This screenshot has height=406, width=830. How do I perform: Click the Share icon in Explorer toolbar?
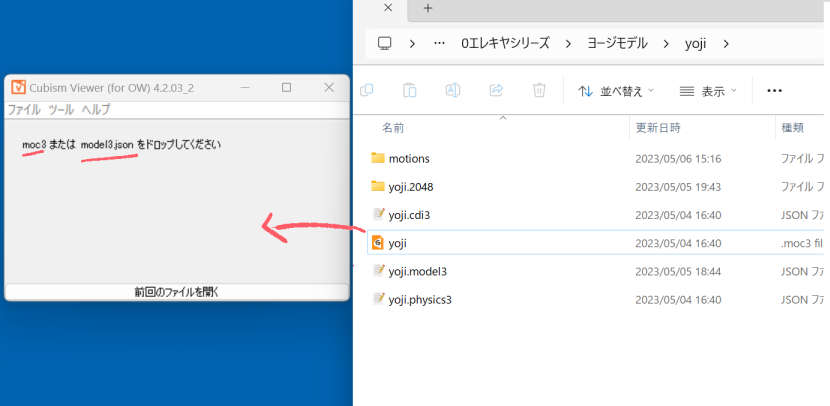click(x=496, y=91)
